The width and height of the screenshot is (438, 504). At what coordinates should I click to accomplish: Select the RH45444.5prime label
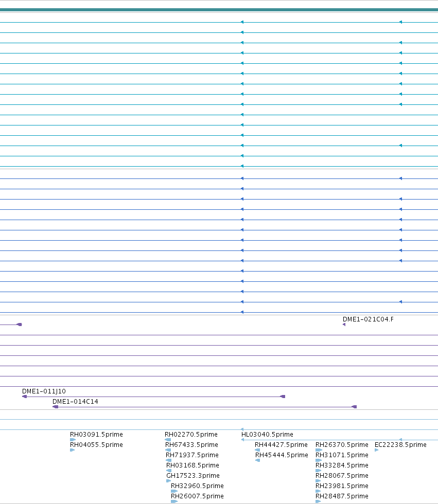coord(282,455)
